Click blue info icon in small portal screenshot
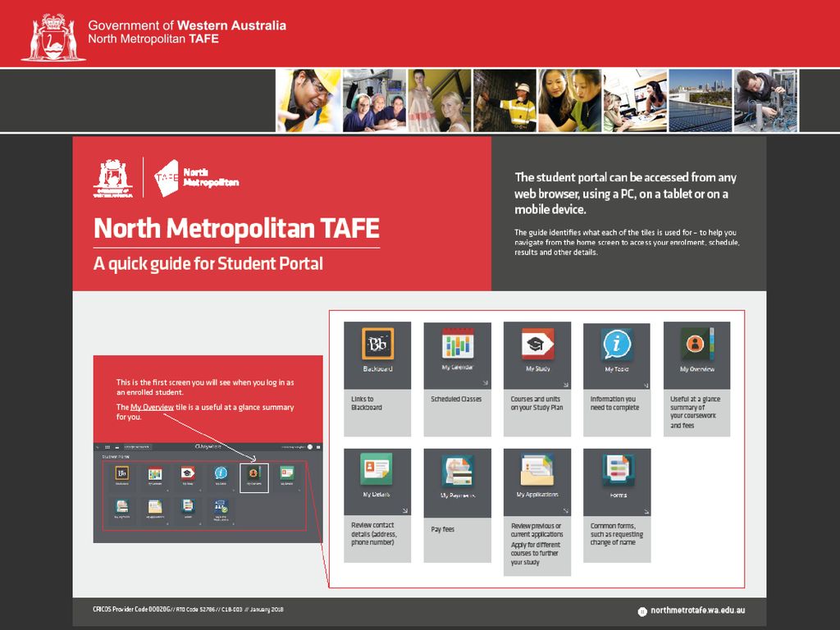This screenshot has height=630, width=840. (221, 473)
